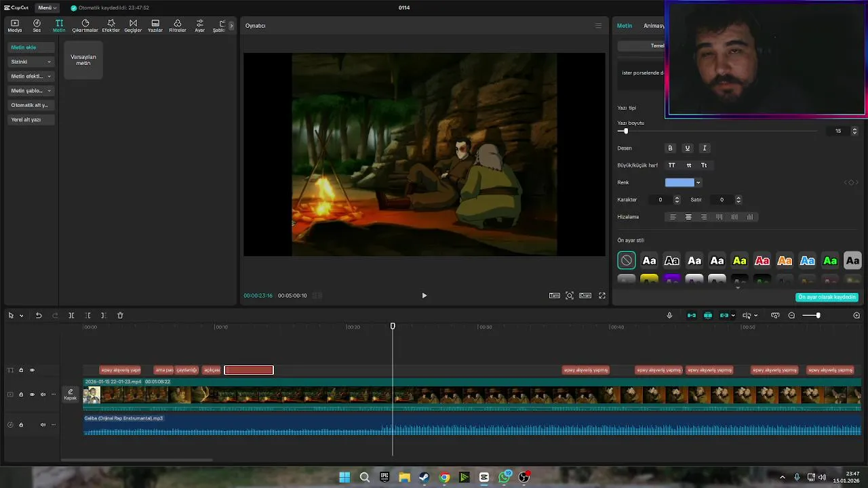Open the Ayar adjustment tab
The image size is (868, 488).
(x=199, y=26)
